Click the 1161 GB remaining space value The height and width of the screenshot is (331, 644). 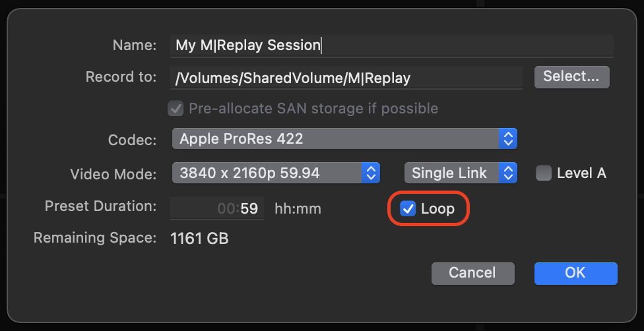click(x=199, y=238)
